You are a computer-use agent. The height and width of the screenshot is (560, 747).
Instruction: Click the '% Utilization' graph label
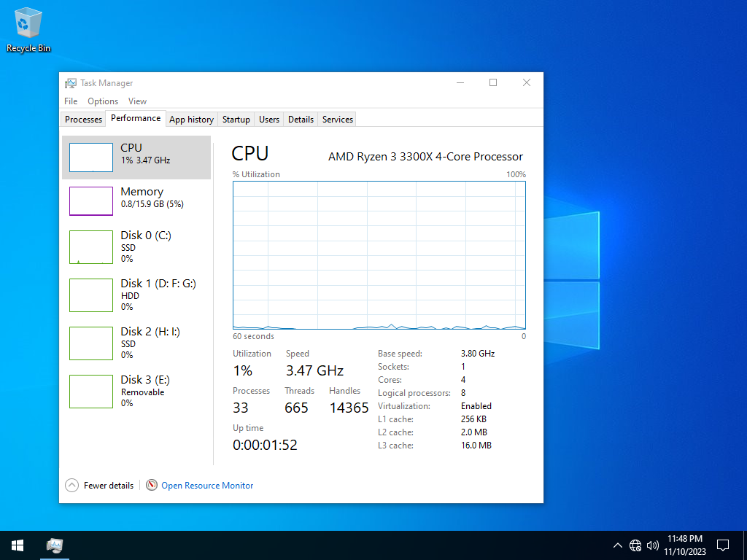tap(256, 174)
